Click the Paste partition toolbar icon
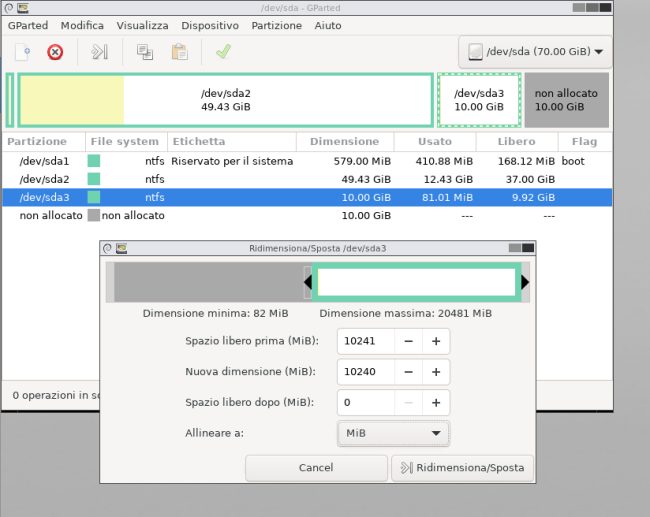Screen dimensions: 650x517 (179, 52)
